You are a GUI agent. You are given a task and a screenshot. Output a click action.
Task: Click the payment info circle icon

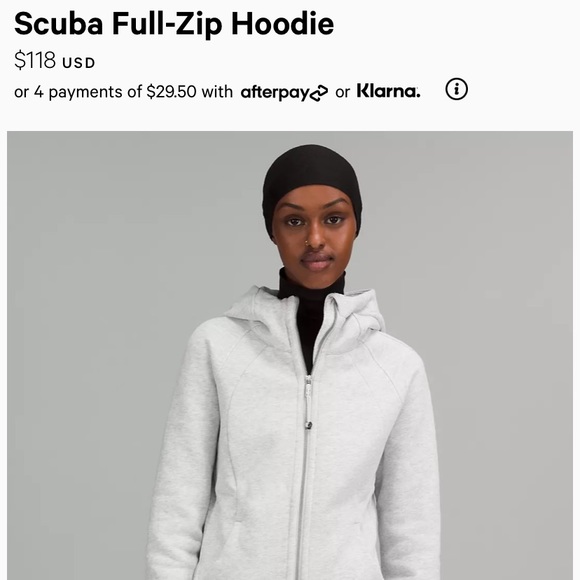point(456,89)
